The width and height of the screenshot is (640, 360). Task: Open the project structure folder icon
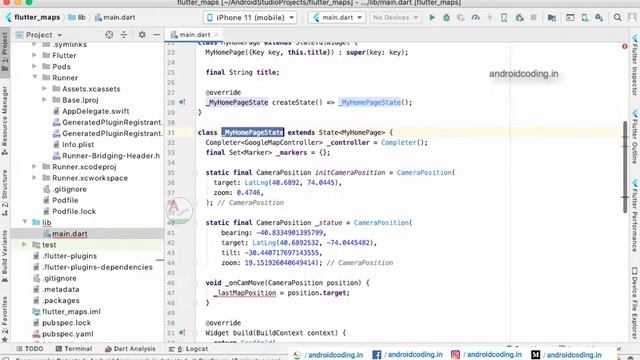pyautogui.click(x=552, y=18)
